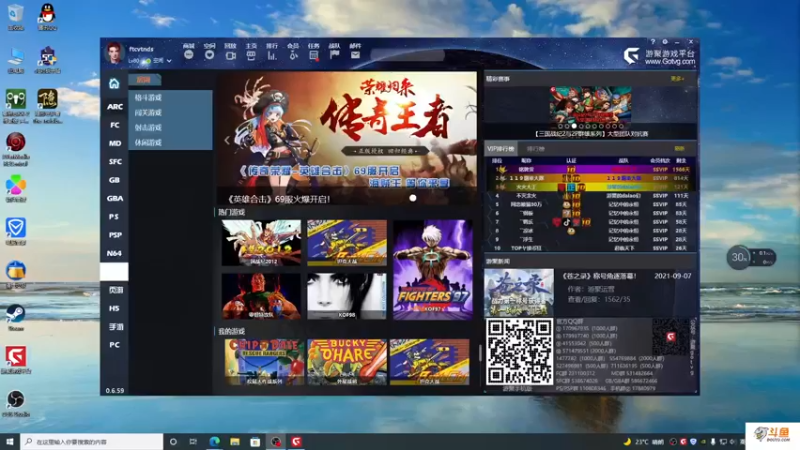Open the OBS Studio desktop icon
The height and width of the screenshot is (450, 800).
click(x=16, y=403)
